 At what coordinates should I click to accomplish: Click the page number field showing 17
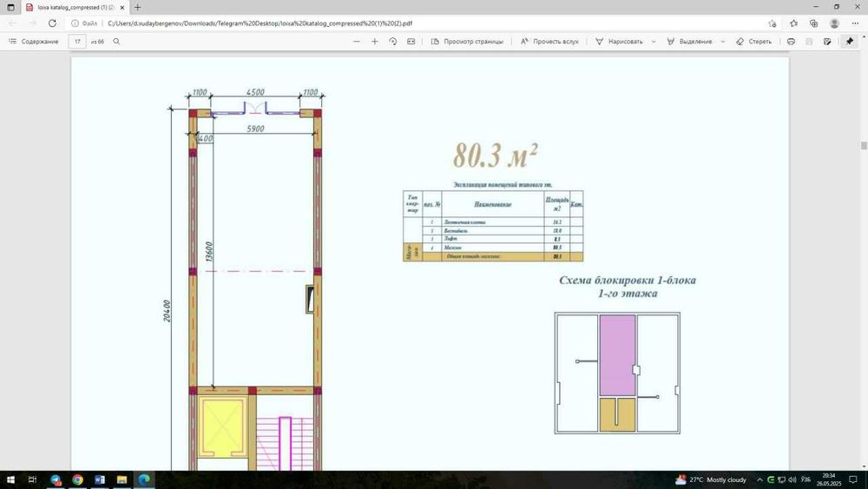(x=77, y=42)
